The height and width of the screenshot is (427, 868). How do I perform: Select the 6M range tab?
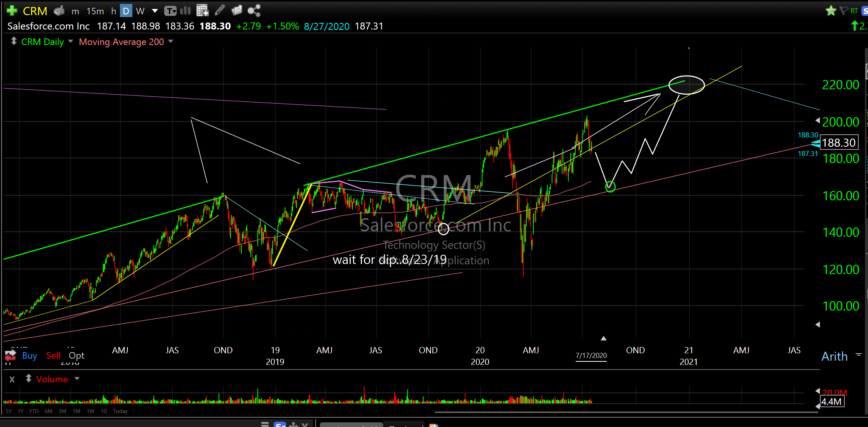48,411
